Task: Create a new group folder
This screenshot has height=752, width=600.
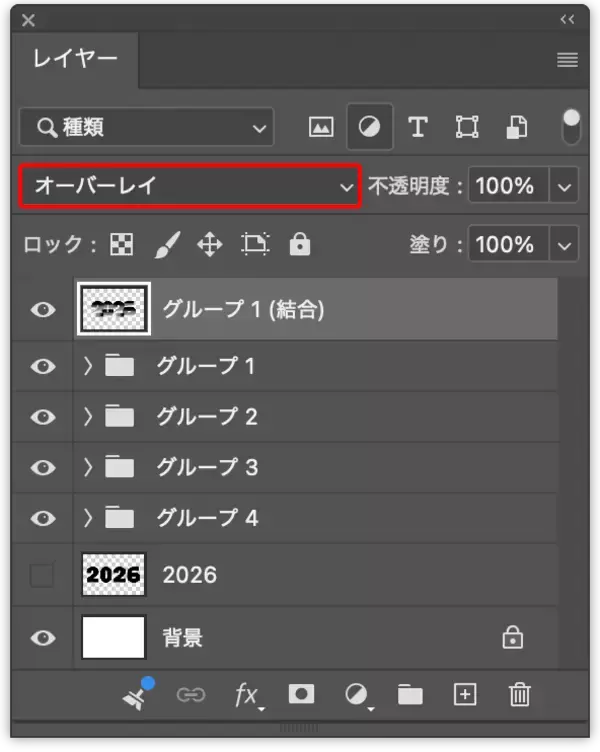Action: click(410, 694)
